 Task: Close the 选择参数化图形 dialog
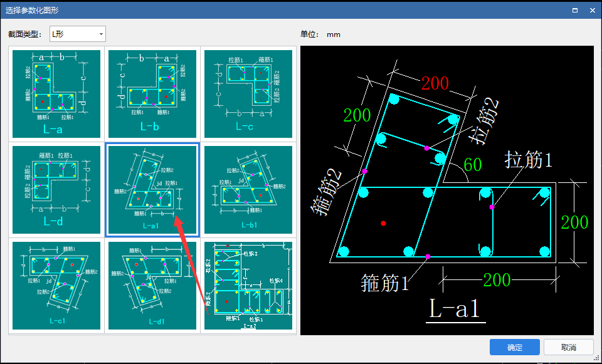(593, 11)
